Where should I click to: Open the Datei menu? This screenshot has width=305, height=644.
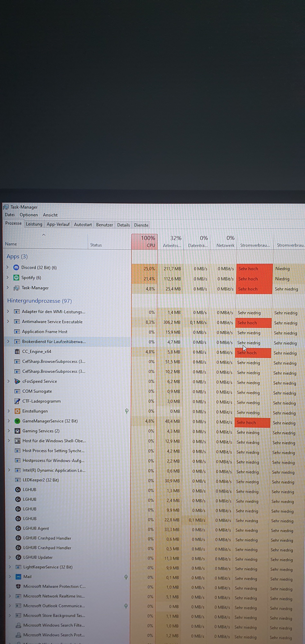click(10, 215)
